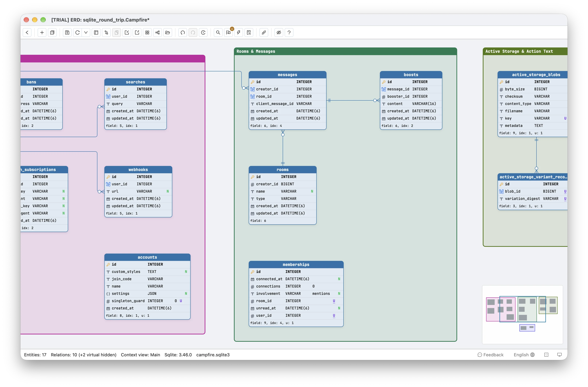
Task: Click the back arrow toolbar button
Action: tap(27, 32)
